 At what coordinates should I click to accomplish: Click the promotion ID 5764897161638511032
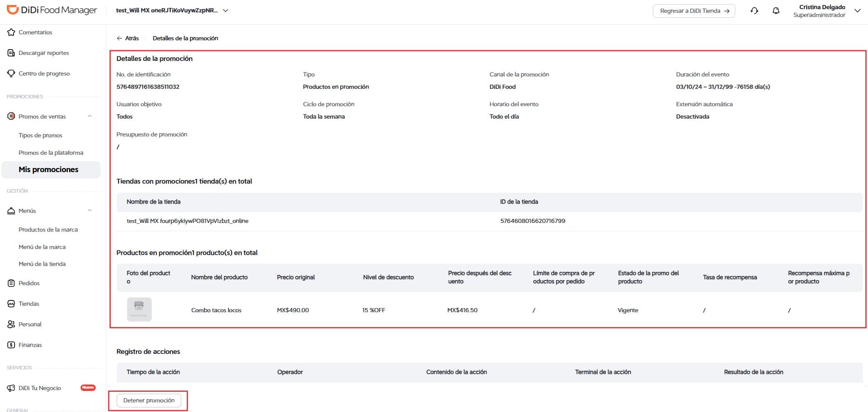click(x=148, y=87)
